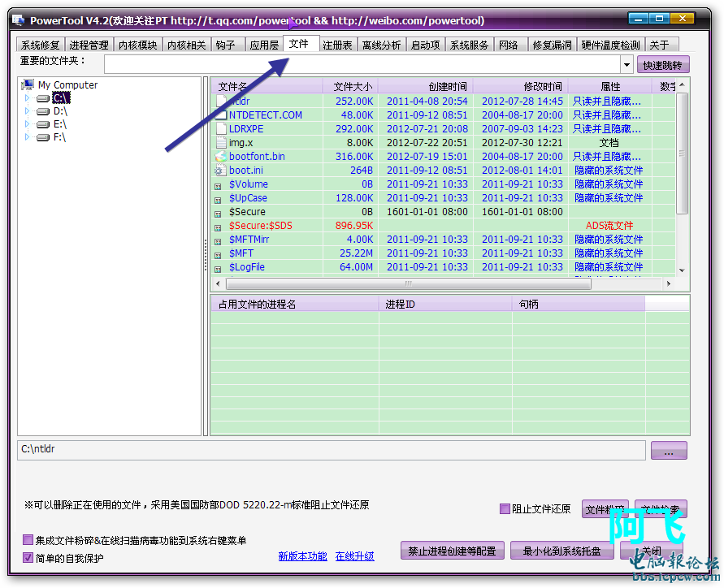Switch to the 进程管理 tab
The image size is (724, 588).
(89, 45)
